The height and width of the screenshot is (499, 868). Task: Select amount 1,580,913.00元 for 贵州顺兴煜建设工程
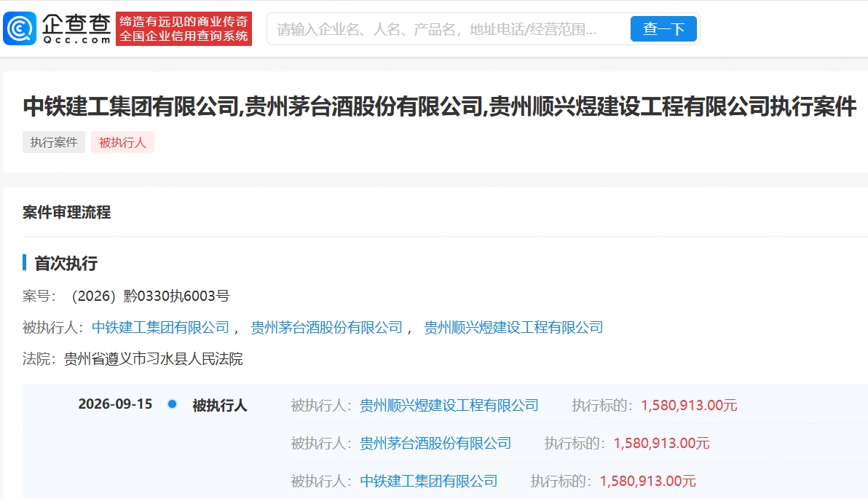[x=689, y=406]
